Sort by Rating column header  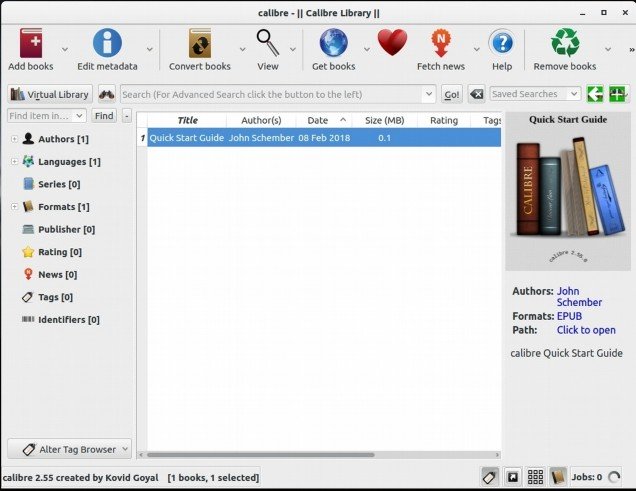(x=444, y=120)
